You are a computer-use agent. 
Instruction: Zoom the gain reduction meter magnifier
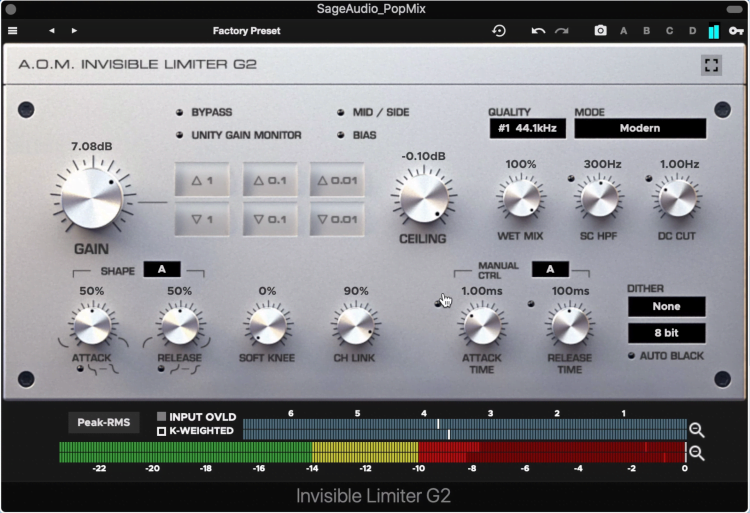tap(697, 430)
